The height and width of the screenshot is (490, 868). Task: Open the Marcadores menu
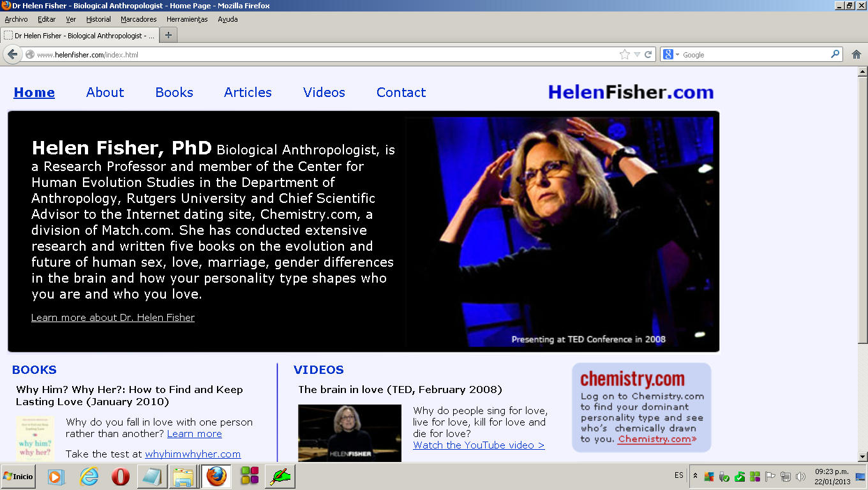click(138, 19)
